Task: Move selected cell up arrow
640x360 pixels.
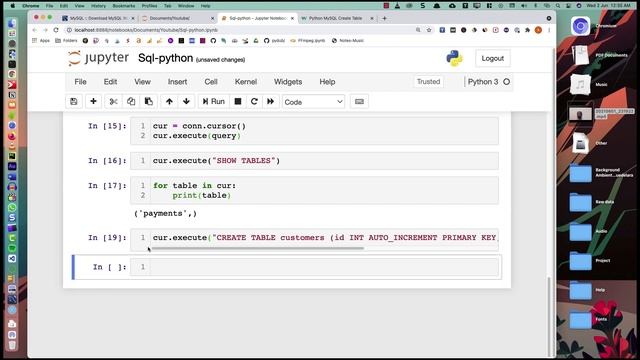Action: [x=169, y=102]
